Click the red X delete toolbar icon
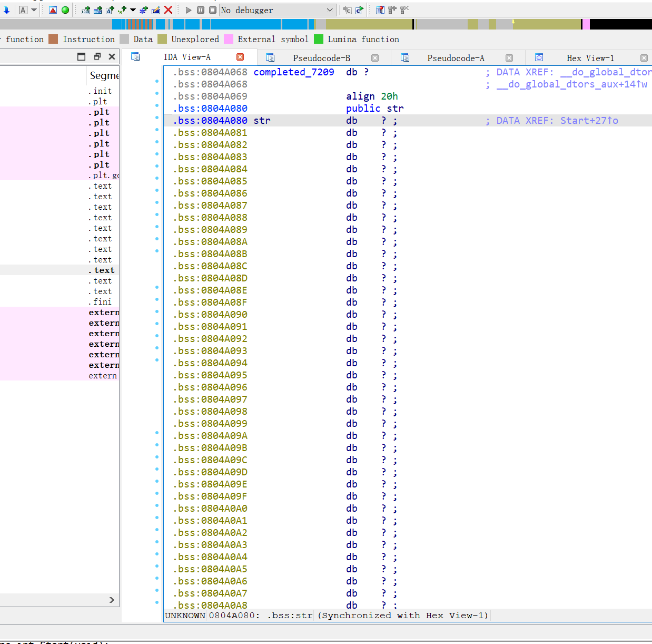The width and height of the screenshot is (652, 644). click(x=168, y=10)
